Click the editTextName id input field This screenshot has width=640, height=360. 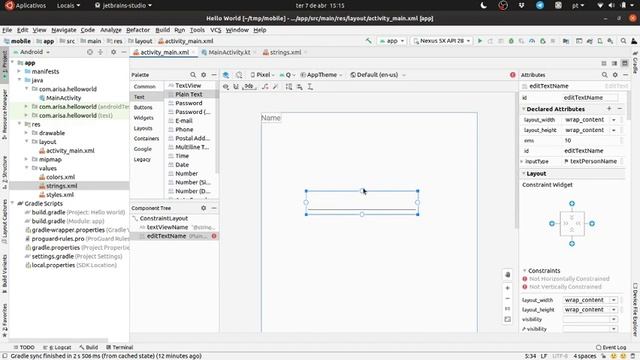click(x=590, y=98)
